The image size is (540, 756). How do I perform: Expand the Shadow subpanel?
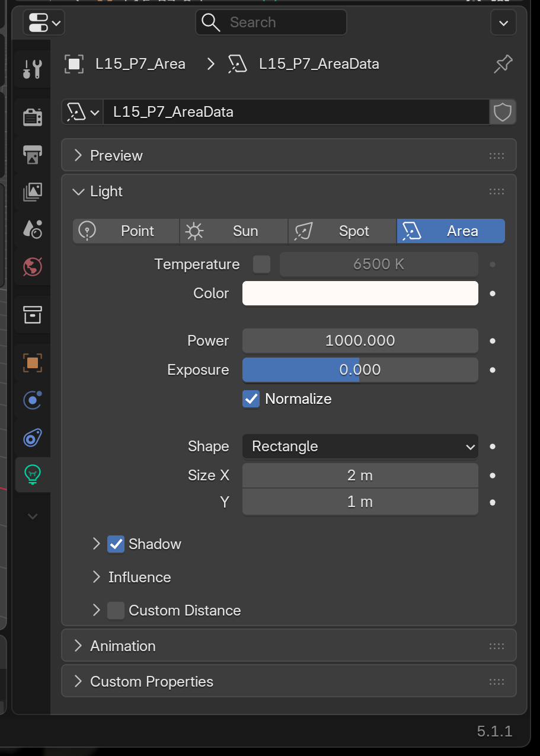[96, 544]
